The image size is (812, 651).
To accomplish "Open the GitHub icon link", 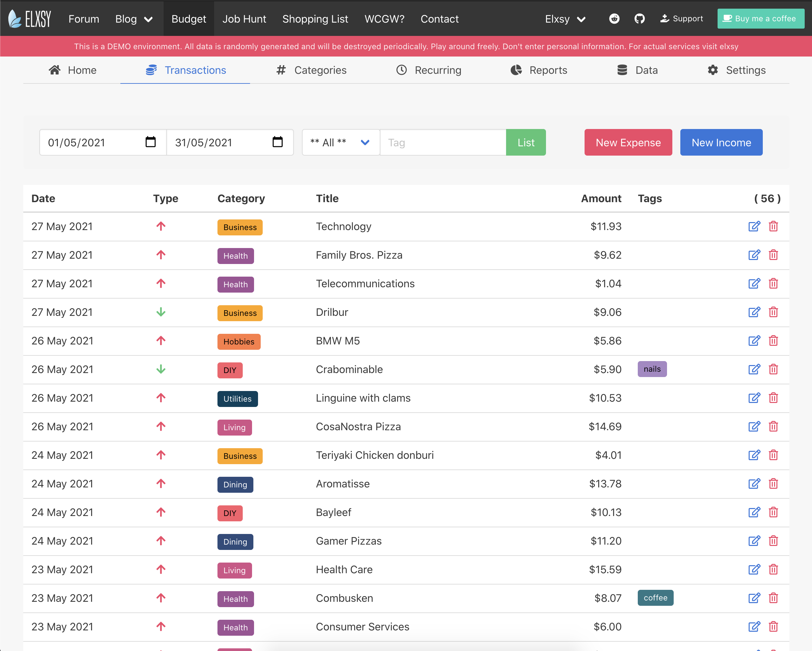I will 639,18.
